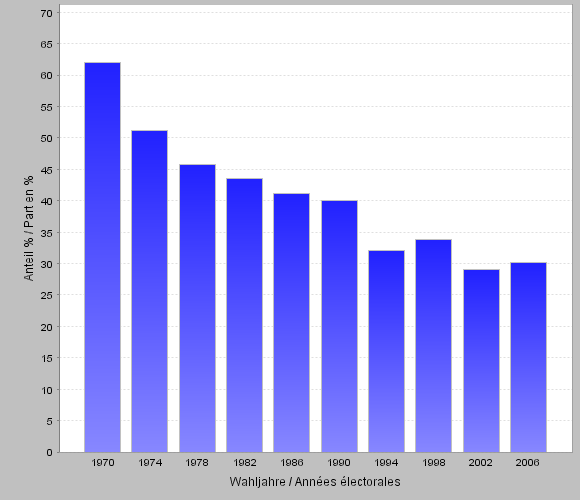This screenshot has width=580, height=500.
Task: Click the 1986 bar in the chart
Action: coord(291,323)
